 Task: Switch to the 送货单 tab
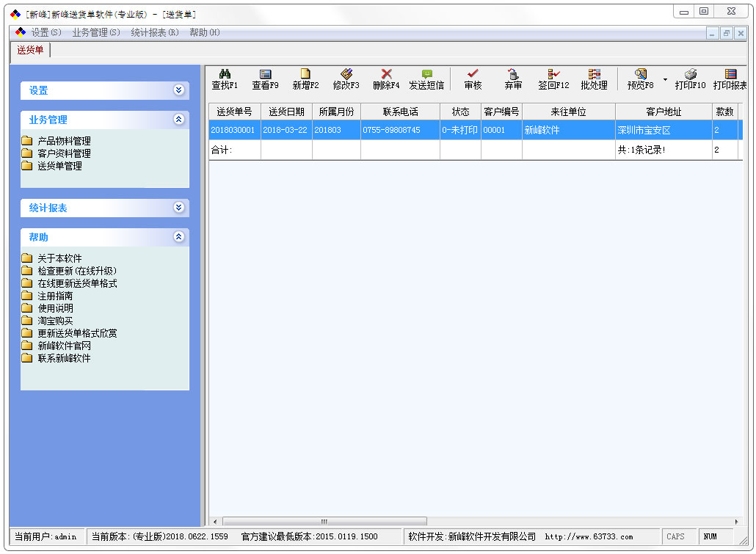30,50
